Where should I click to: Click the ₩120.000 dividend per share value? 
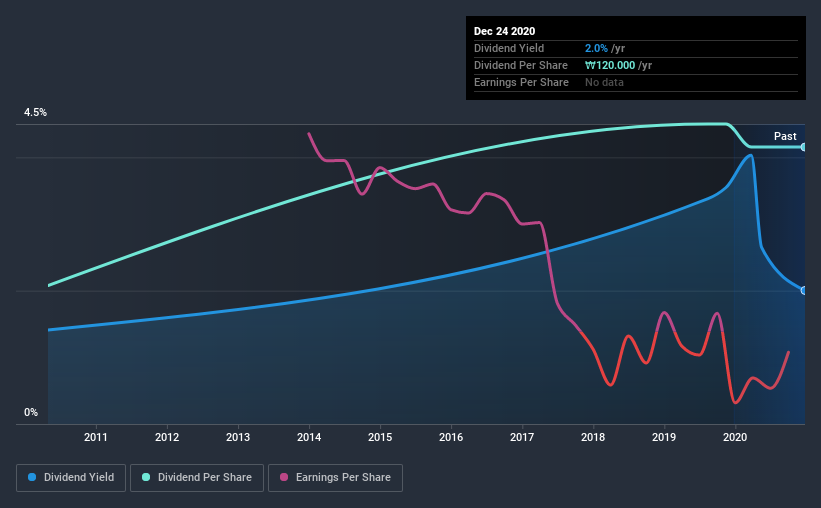point(610,65)
